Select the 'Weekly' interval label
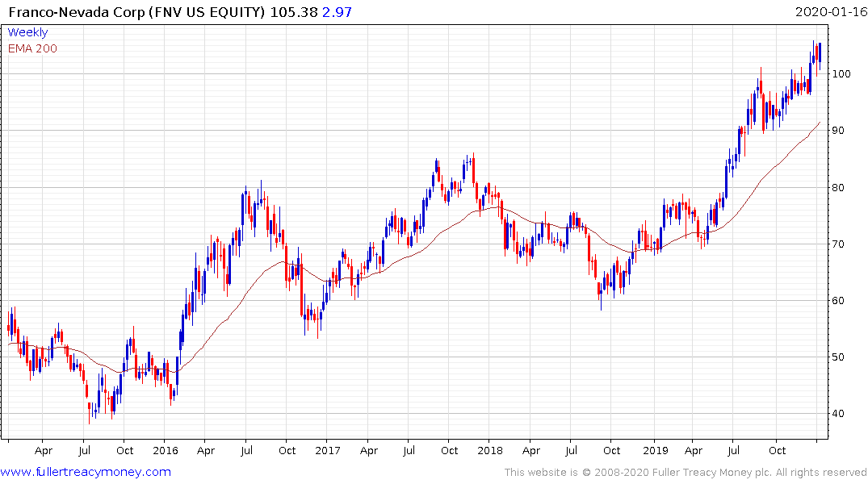The height and width of the screenshot is (484, 868). click(x=27, y=32)
